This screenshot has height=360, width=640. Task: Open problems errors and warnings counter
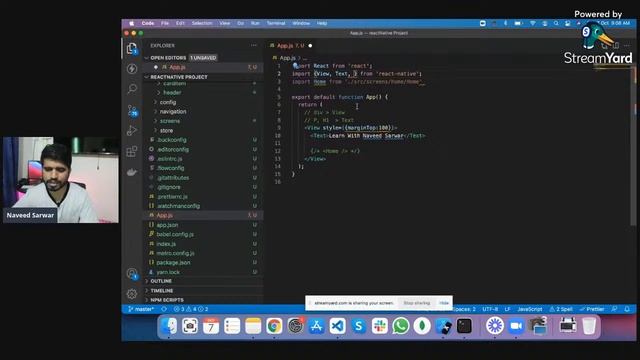pos(191,309)
